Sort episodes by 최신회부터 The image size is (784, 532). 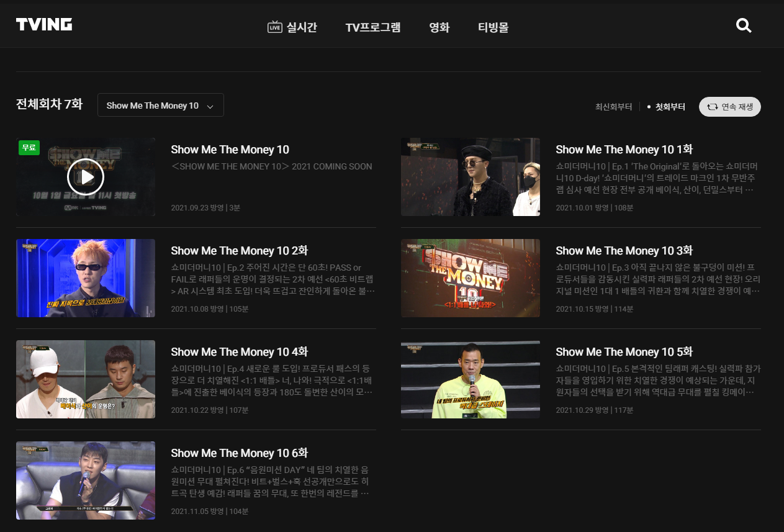coord(614,107)
